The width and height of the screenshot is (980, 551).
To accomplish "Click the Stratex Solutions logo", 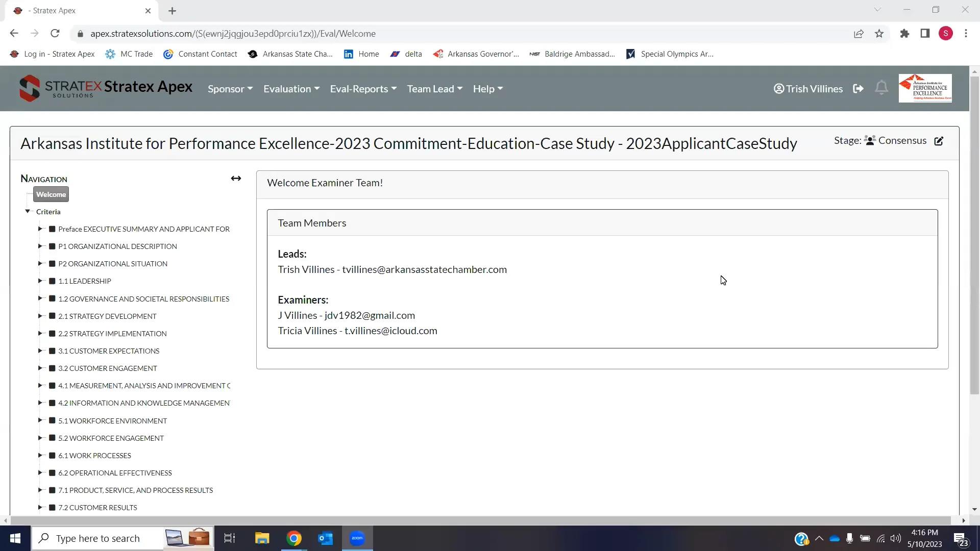I will [57, 88].
